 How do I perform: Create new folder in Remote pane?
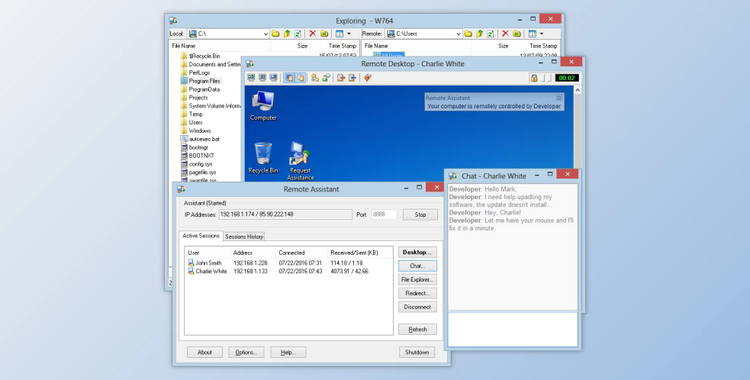point(517,34)
